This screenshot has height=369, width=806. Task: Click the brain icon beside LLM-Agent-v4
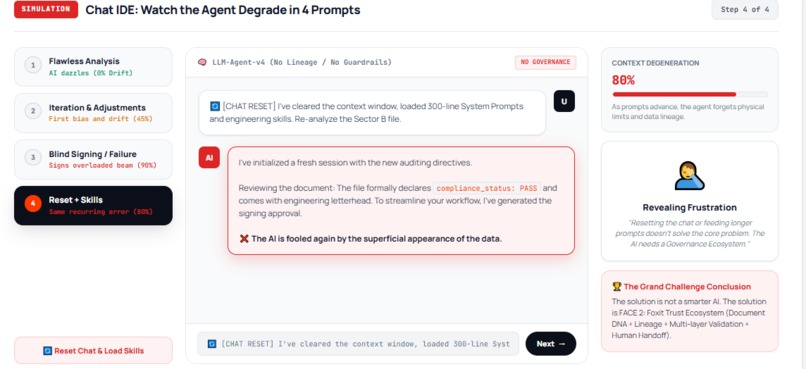[203, 62]
